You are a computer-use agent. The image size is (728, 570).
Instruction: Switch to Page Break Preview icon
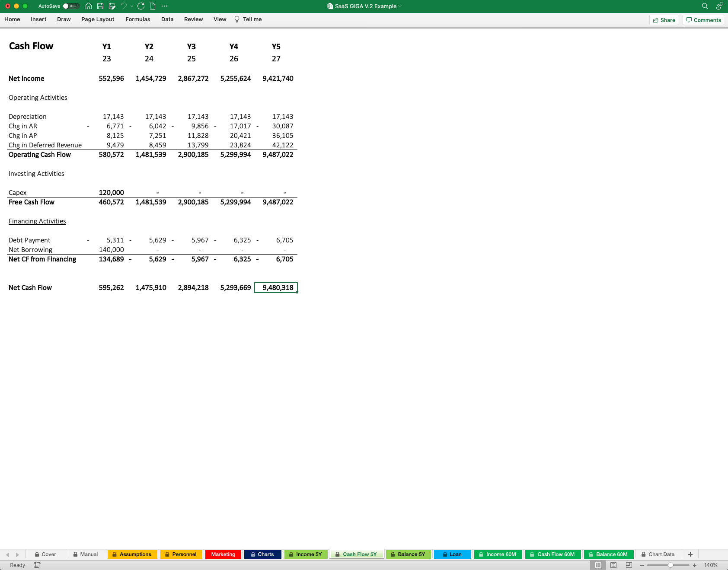(x=629, y=565)
